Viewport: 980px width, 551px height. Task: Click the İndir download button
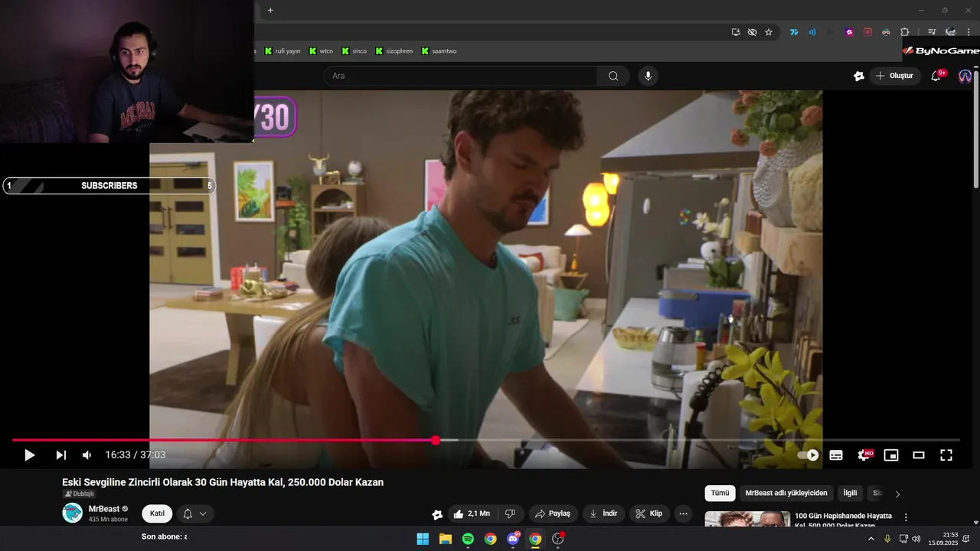[603, 514]
